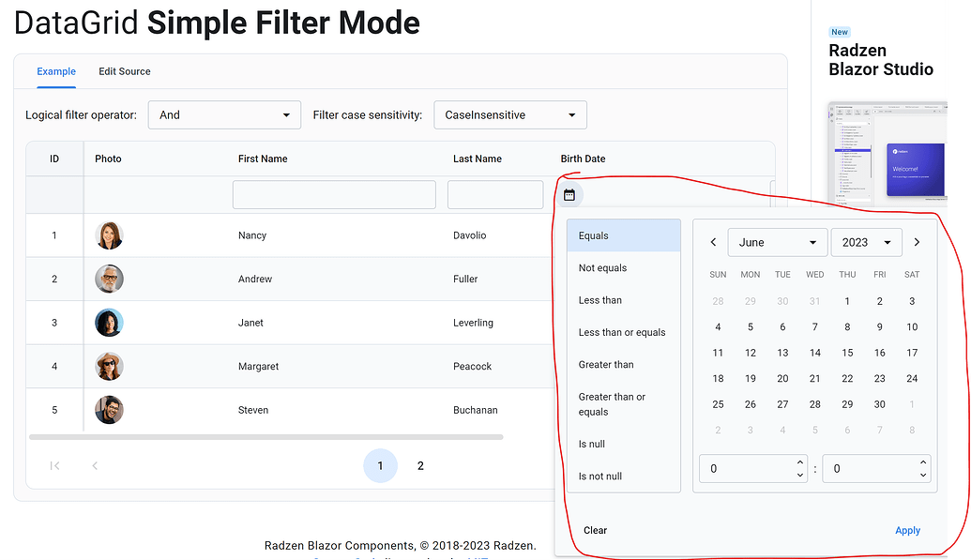Click Andrew Fuller's photo avatar
This screenshot has height=560, width=971.
(x=109, y=279)
